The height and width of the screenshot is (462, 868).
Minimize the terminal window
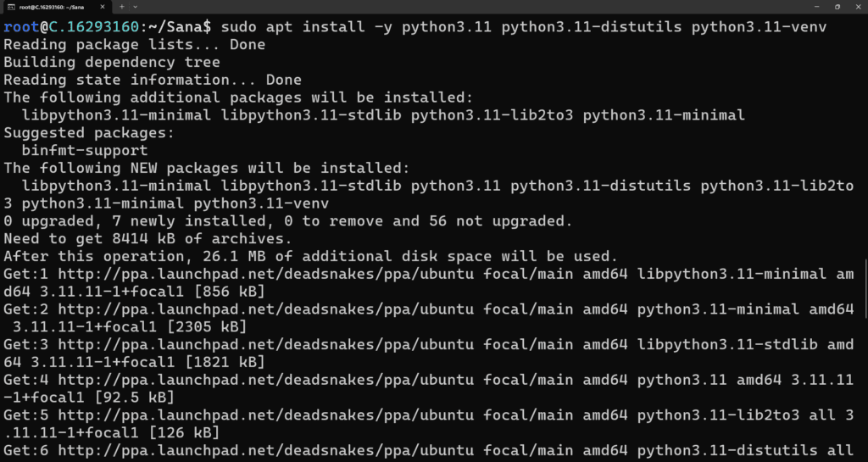[817, 7]
